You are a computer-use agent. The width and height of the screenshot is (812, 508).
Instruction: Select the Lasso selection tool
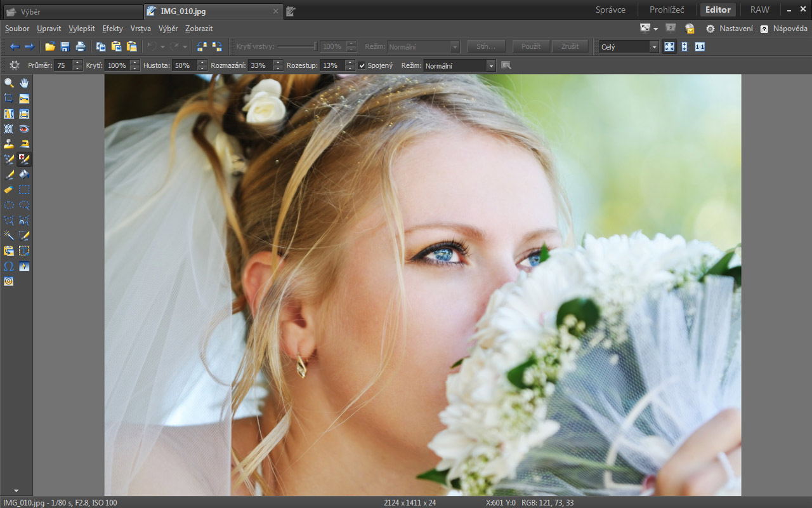tap(24, 205)
